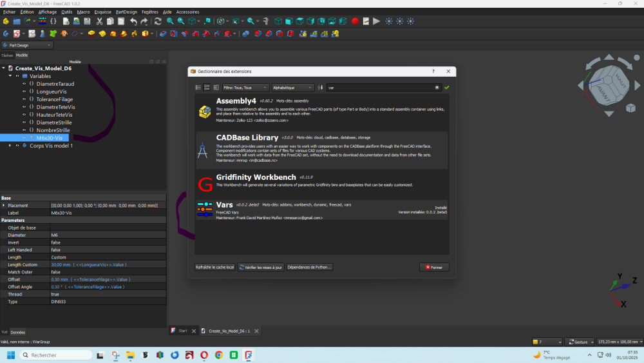Click the Save floppy disk icon
This screenshot has height=363, width=644.
coord(87,21)
